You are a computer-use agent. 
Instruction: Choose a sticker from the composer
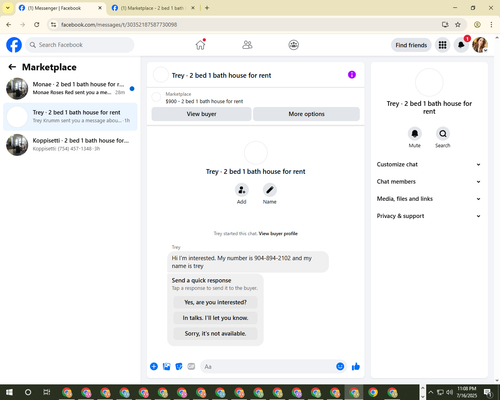pos(179,366)
